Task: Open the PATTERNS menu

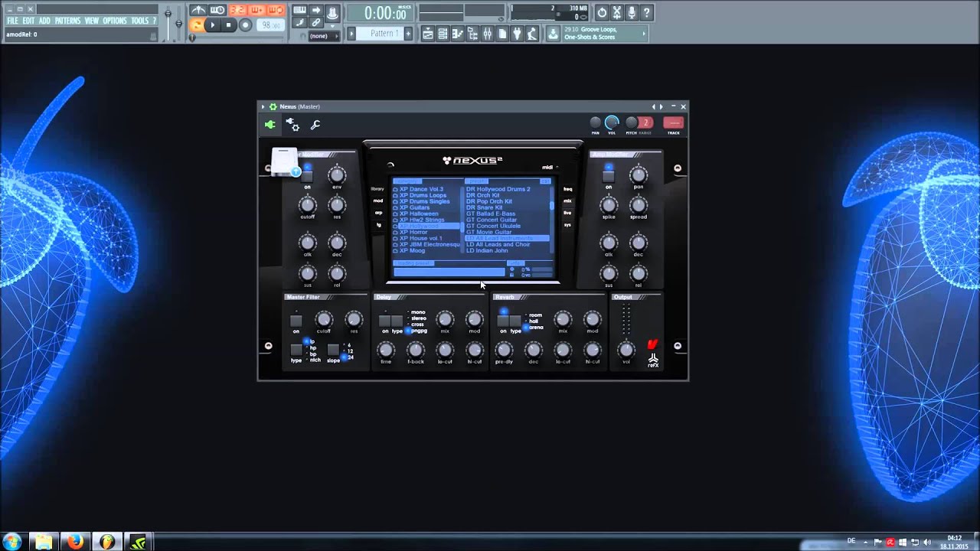Action: 67,21
